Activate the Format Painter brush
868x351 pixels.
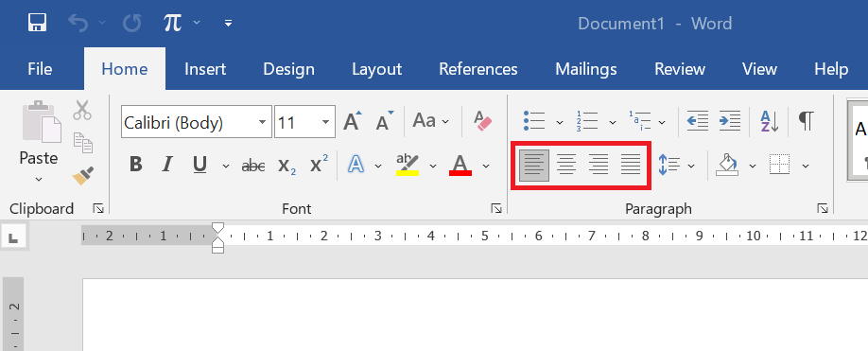[83, 176]
